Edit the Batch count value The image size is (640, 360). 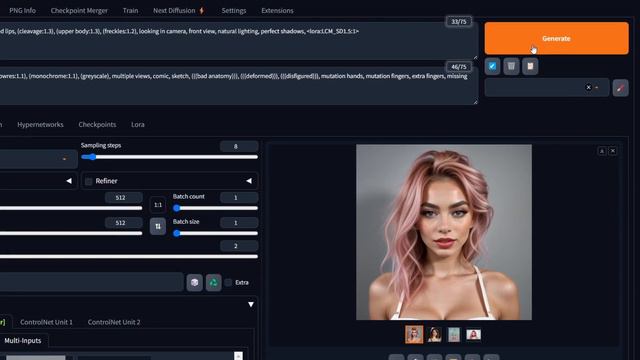[239, 198]
